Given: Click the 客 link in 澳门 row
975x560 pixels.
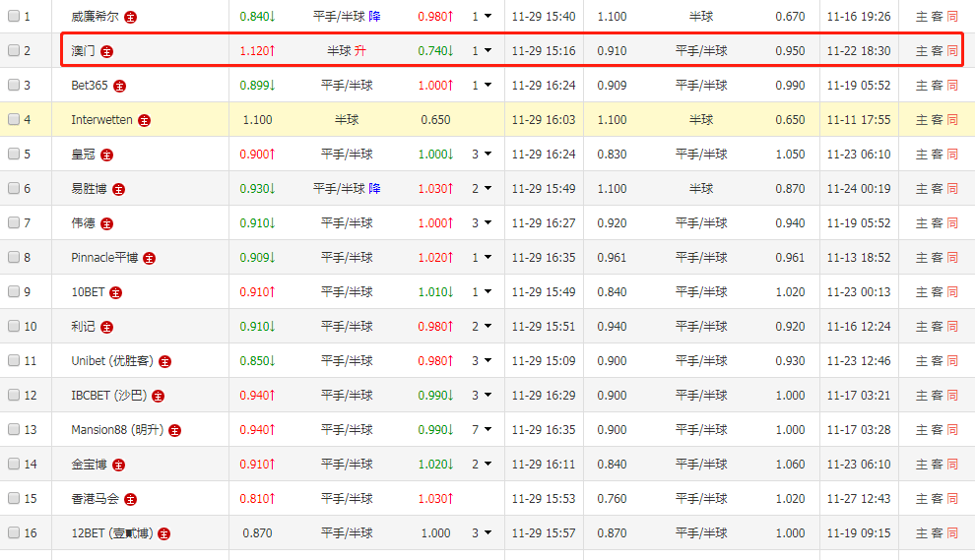Looking at the screenshot, I should pos(937,51).
